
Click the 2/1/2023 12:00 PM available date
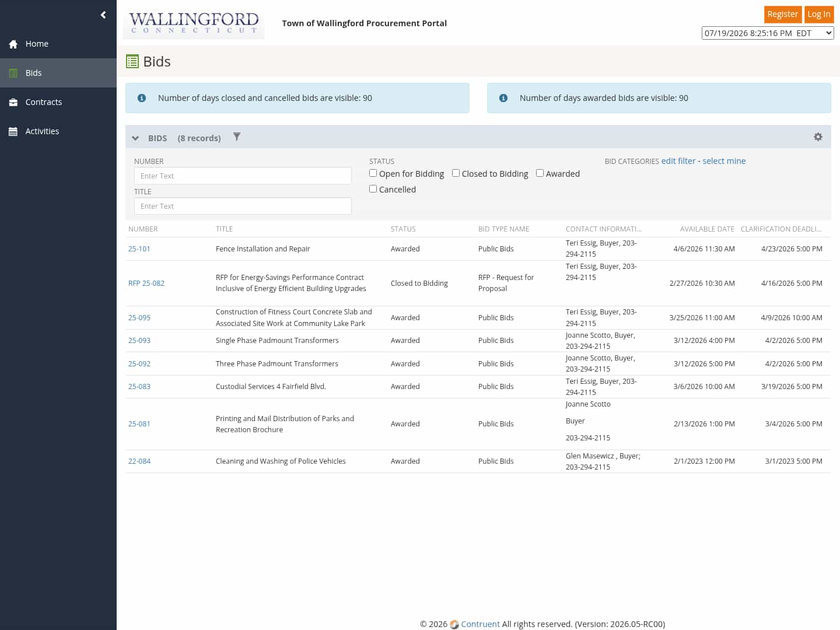click(704, 461)
